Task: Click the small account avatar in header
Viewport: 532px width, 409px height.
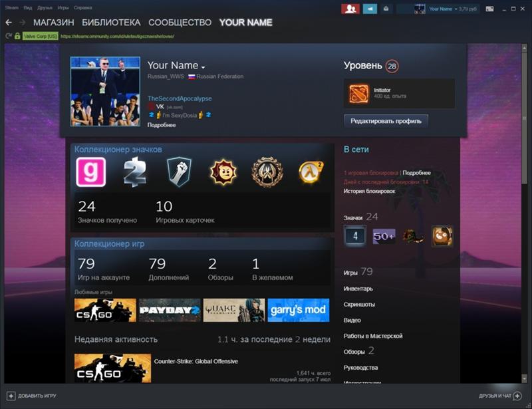Action: pyautogui.click(x=420, y=9)
